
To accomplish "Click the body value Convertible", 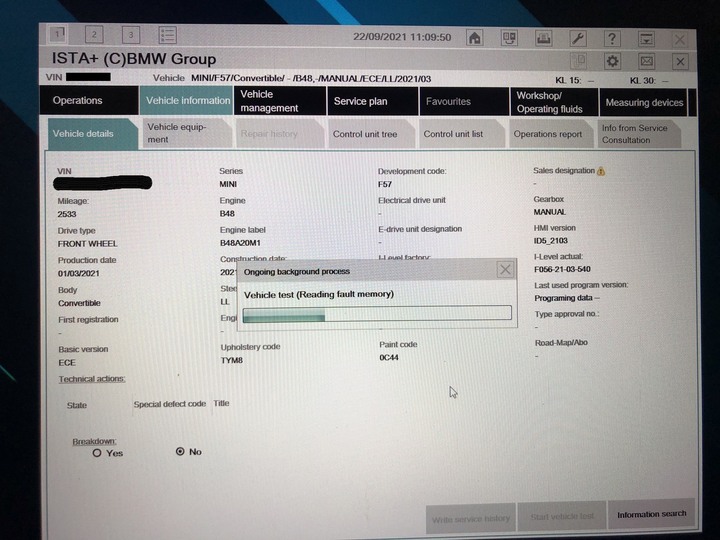I will pyautogui.click(x=79, y=303).
